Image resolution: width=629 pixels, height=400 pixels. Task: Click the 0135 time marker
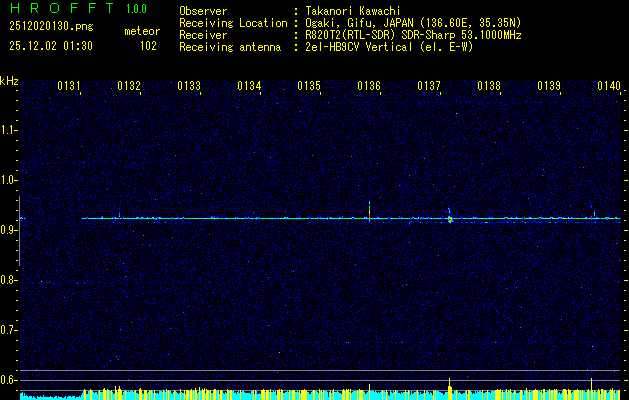(309, 86)
